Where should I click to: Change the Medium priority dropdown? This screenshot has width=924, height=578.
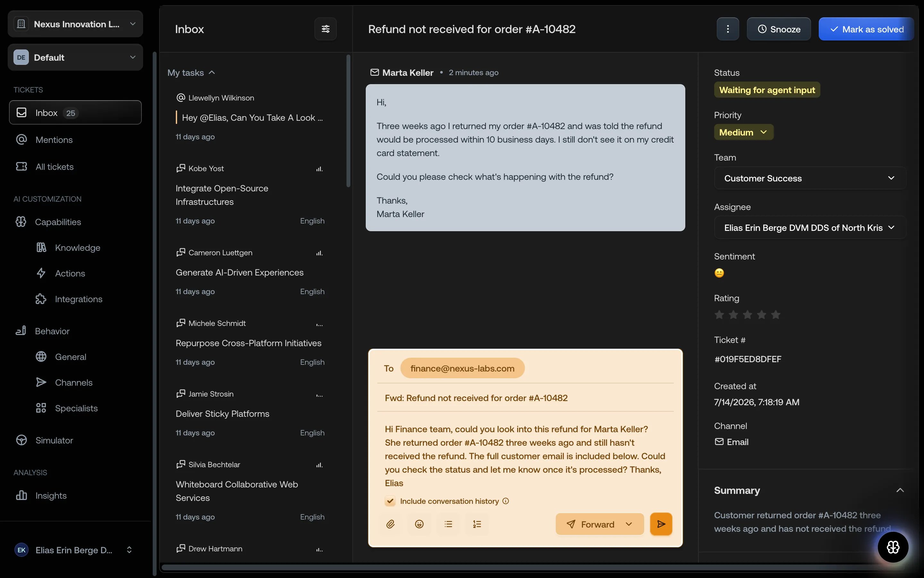pos(743,132)
